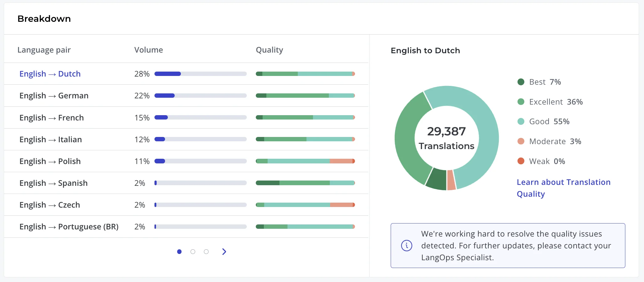The width and height of the screenshot is (644, 282).
Task: Select the English → French row
Action: (x=186, y=118)
